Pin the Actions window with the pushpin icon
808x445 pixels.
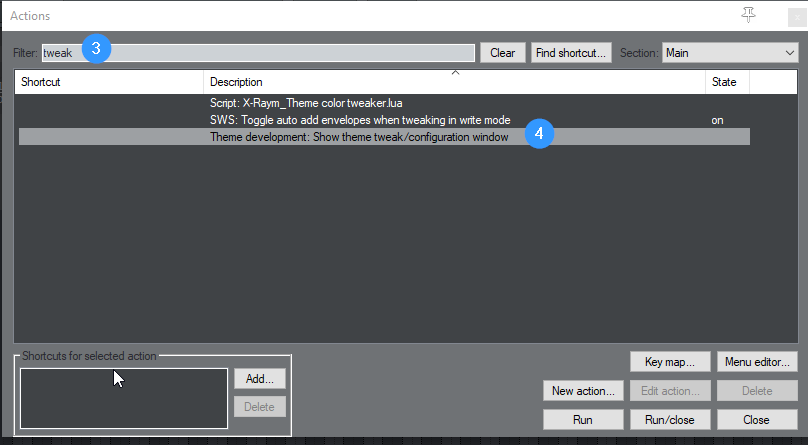point(748,15)
